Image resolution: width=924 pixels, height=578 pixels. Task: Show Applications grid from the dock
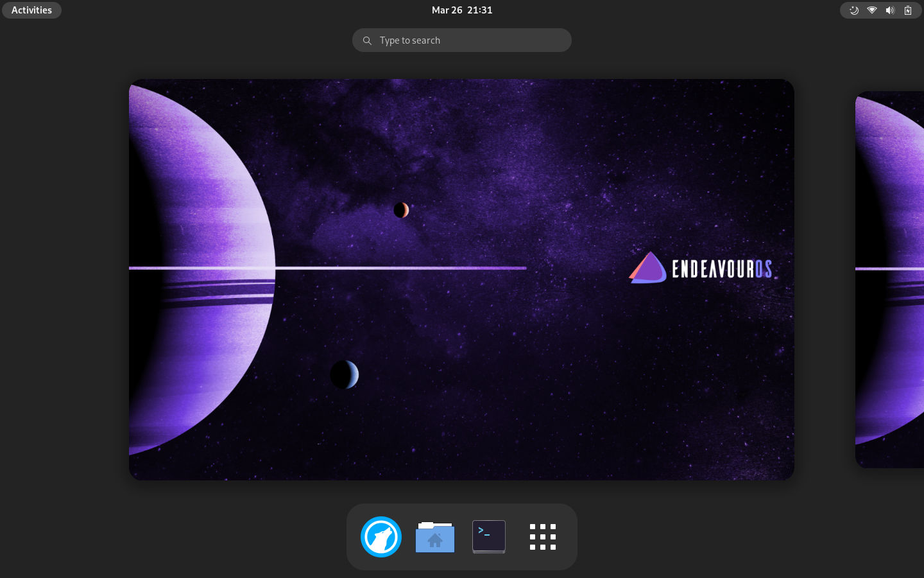point(543,537)
